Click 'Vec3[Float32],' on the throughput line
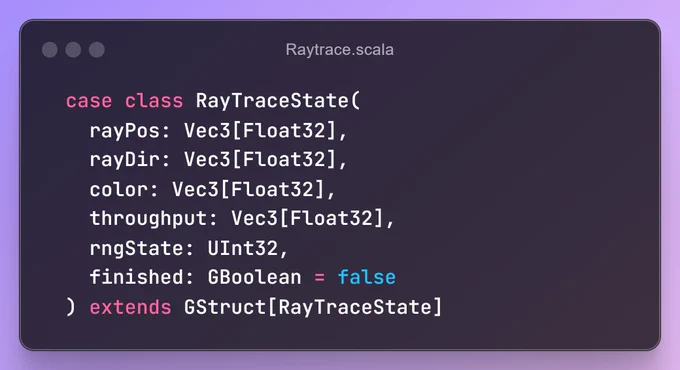 [x=313, y=218]
